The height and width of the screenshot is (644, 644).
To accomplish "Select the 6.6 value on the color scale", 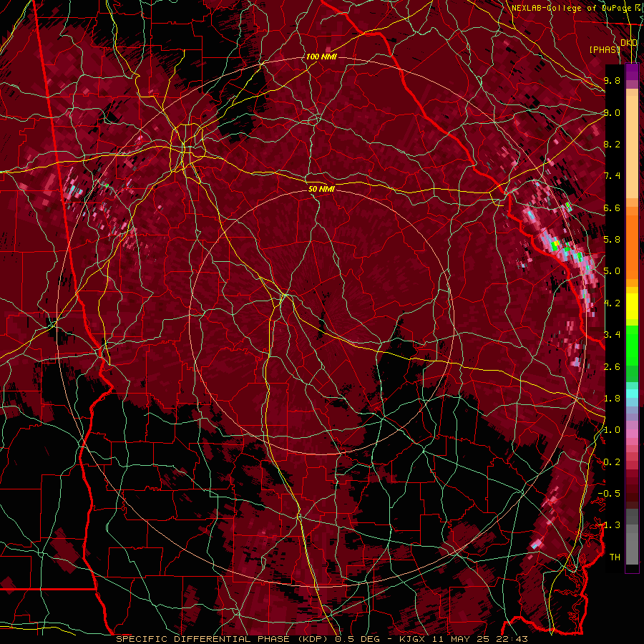I will coord(612,208).
